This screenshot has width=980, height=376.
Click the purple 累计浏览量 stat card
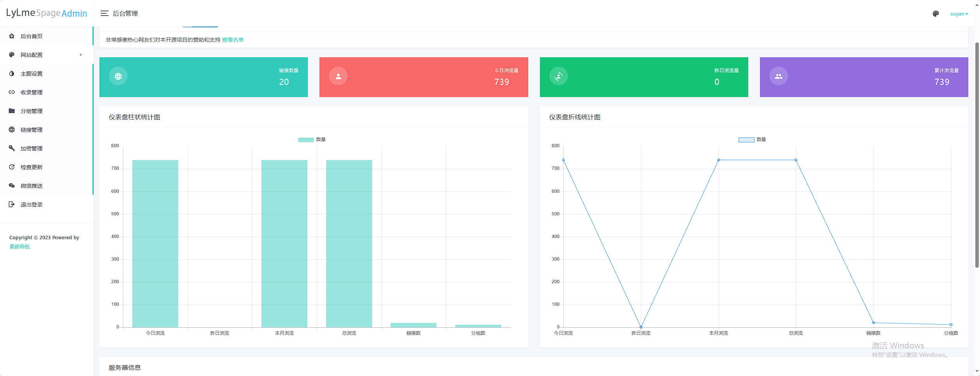point(864,77)
